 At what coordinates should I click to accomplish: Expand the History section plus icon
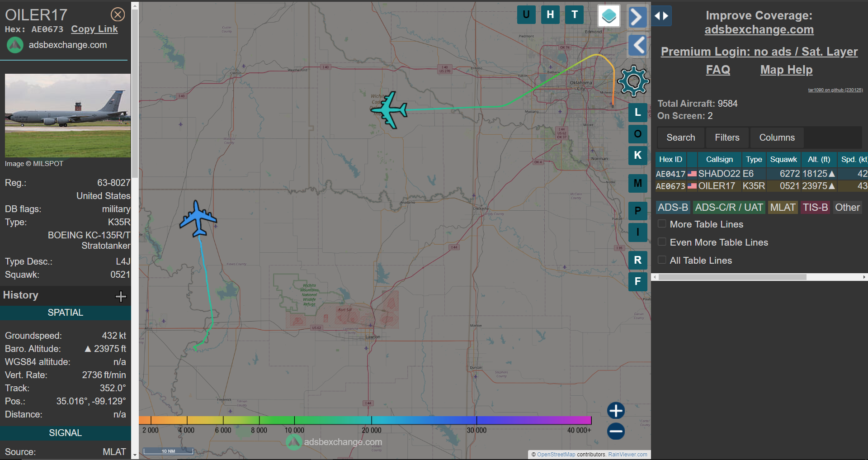tap(121, 296)
